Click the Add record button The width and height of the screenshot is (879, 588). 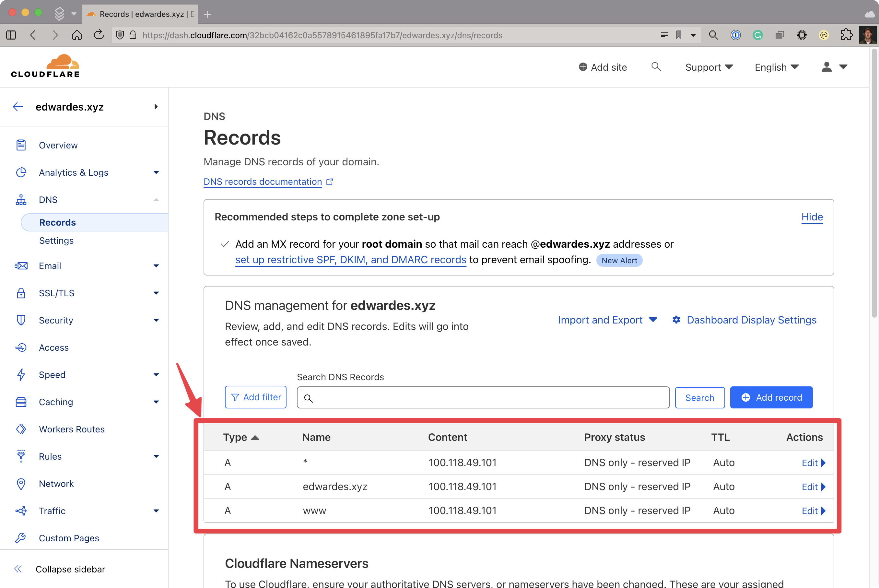[x=771, y=397]
